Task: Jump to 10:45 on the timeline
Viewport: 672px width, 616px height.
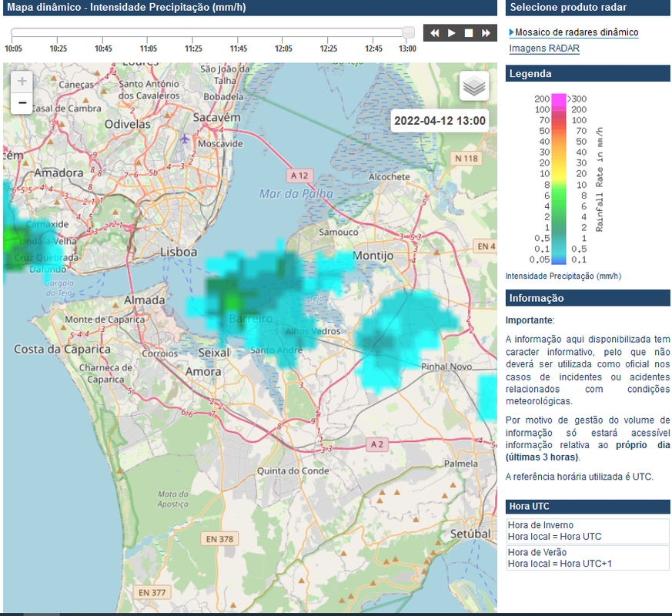Action: [103, 49]
